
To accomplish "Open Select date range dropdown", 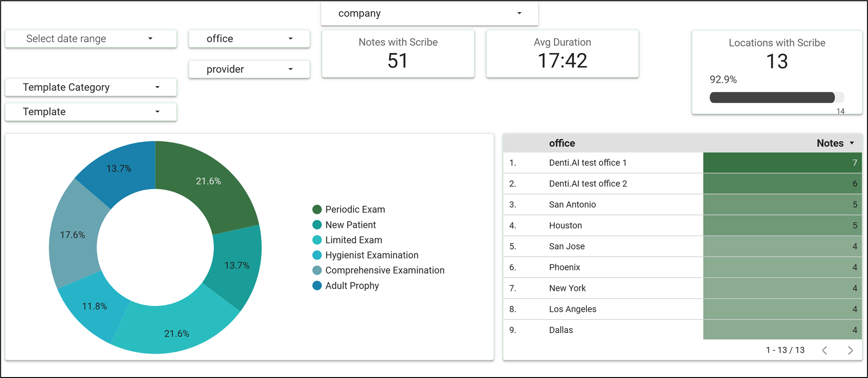I will tap(91, 39).
